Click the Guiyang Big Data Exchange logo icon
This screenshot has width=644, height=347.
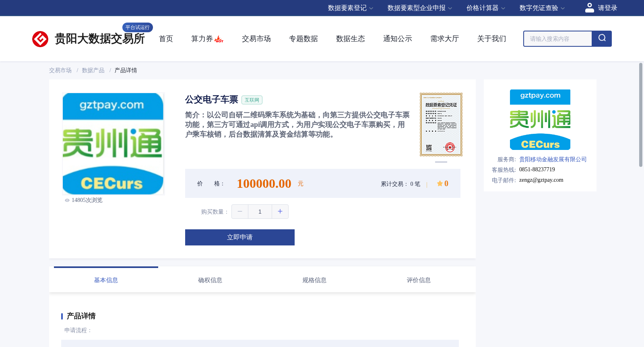click(40, 39)
